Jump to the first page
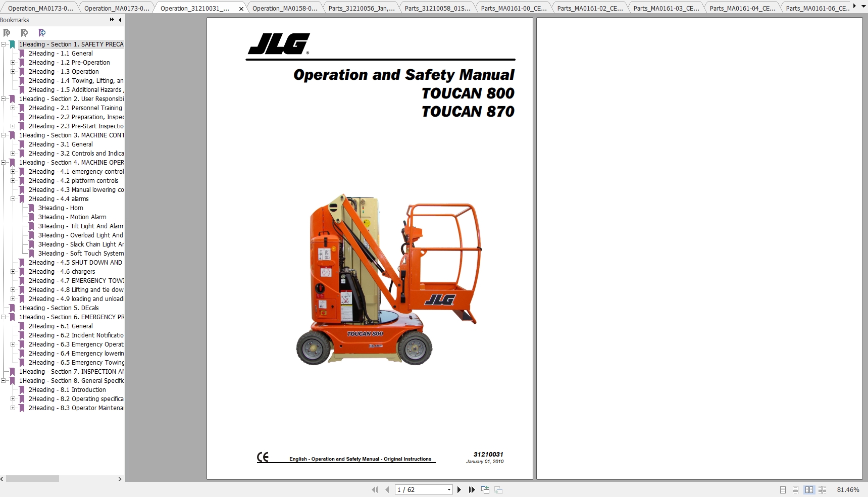The image size is (868, 497). coord(375,489)
